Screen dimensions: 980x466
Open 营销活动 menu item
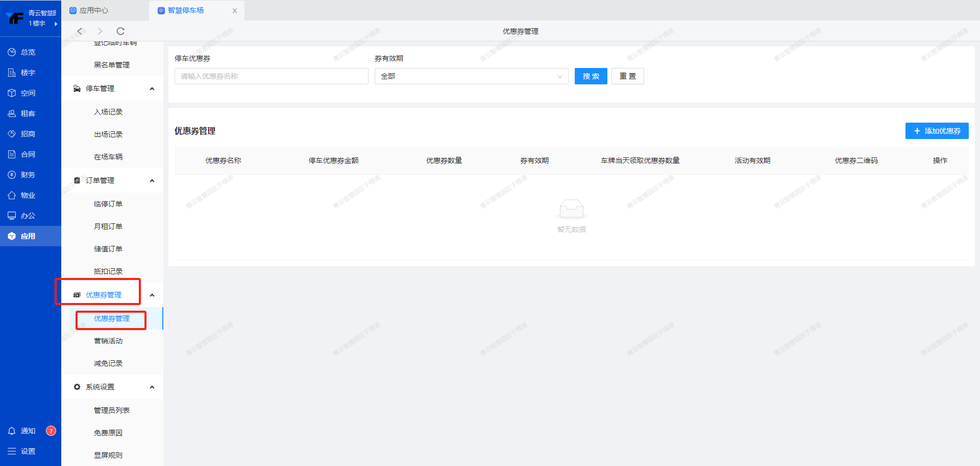tap(108, 341)
